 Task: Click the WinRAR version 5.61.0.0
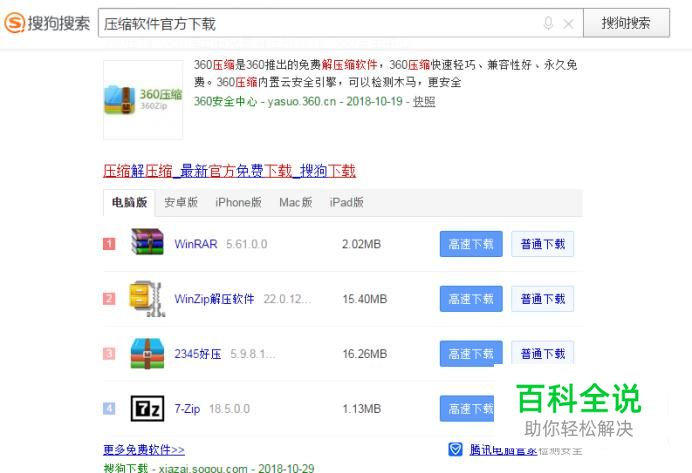point(246,244)
